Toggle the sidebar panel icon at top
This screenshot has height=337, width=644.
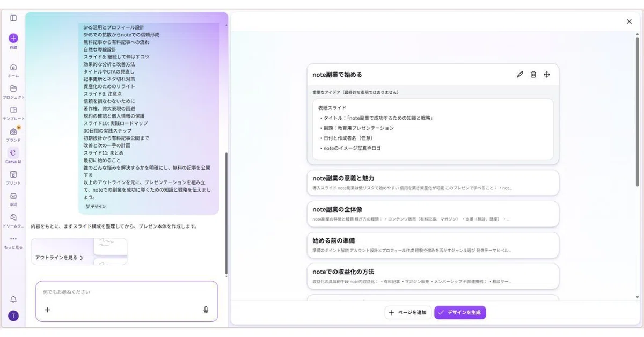(13, 18)
